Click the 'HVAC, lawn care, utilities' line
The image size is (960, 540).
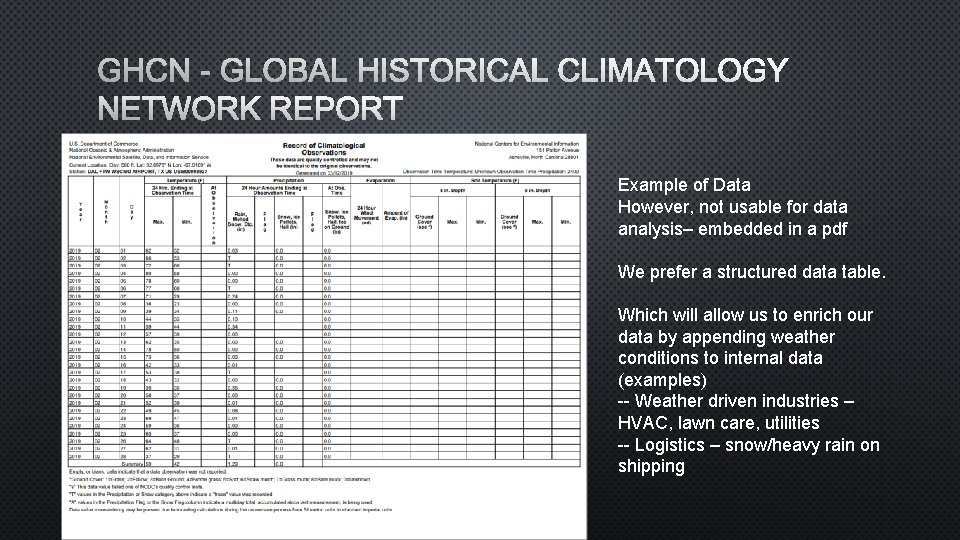tap(718, 423)
